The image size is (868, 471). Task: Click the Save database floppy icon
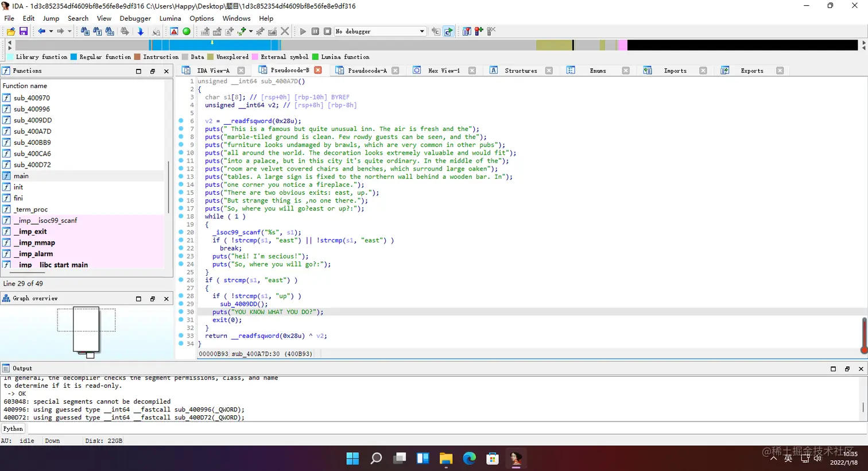point(24,32)
